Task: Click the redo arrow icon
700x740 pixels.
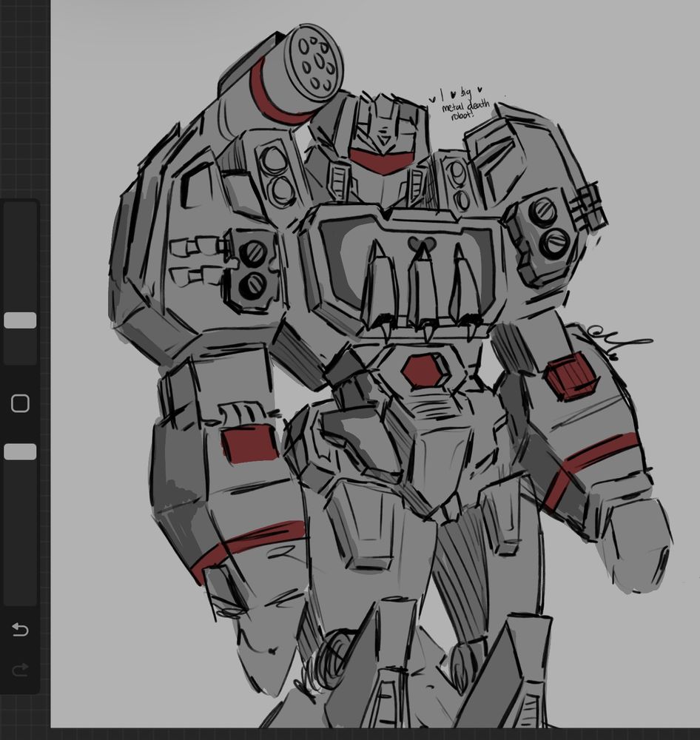Action: pos(20,669)
